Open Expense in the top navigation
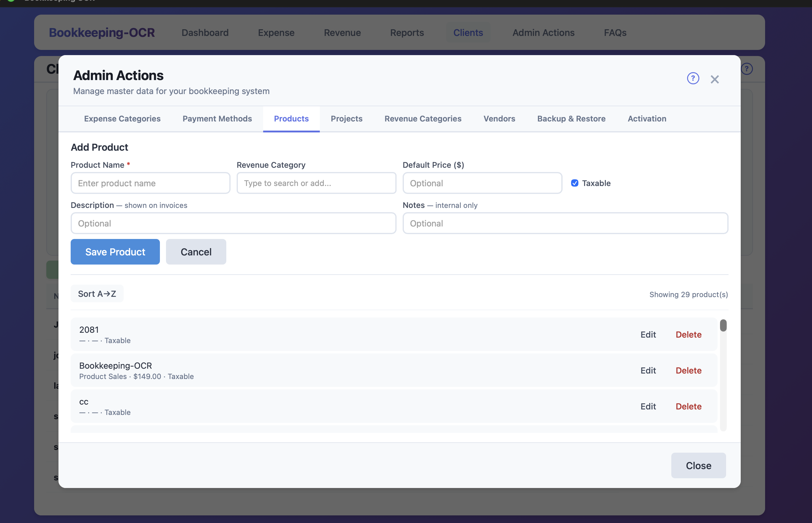This screenshot has width=812, height=523. point(276,33)
